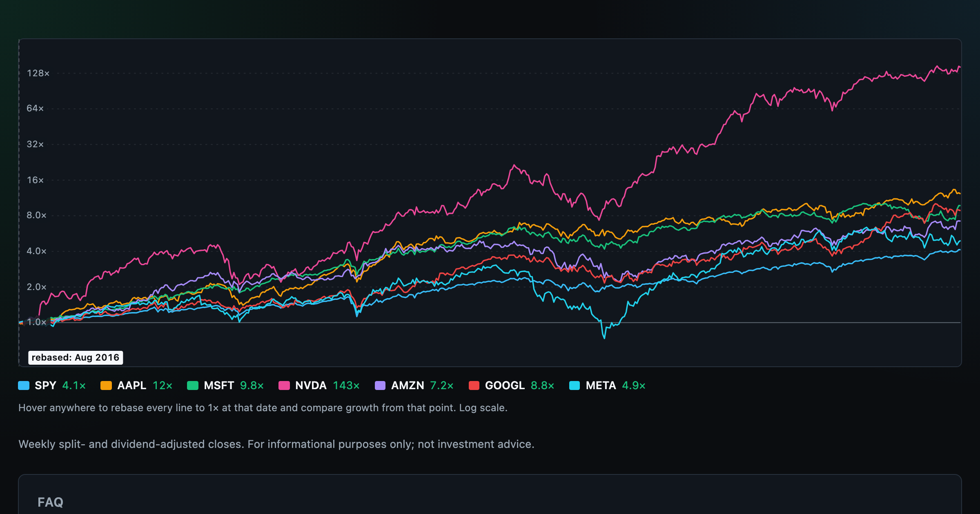Select the NVDA legend label

coord(311,385)
